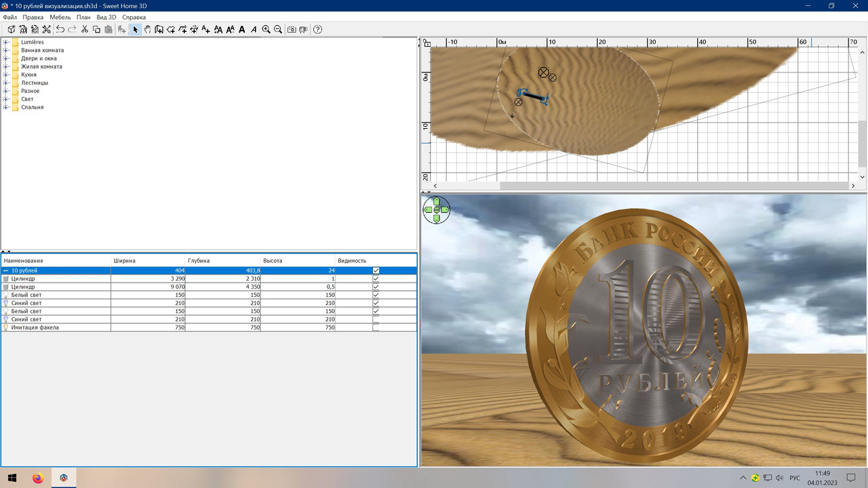Toggle visibility of the 9 070 wide Цилиндр

[376, 287]
